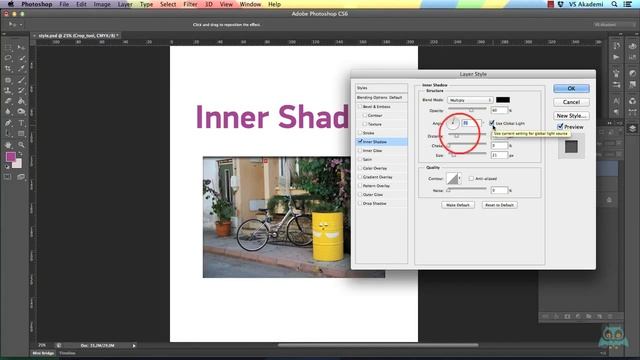
Task: Toggle the Preview checkbox
Action: point(560,127)
